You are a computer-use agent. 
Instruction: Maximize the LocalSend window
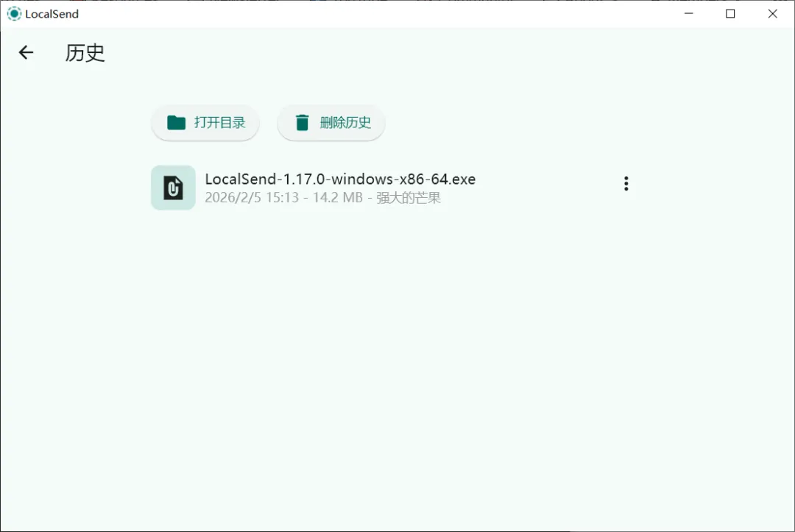point(730,14)
